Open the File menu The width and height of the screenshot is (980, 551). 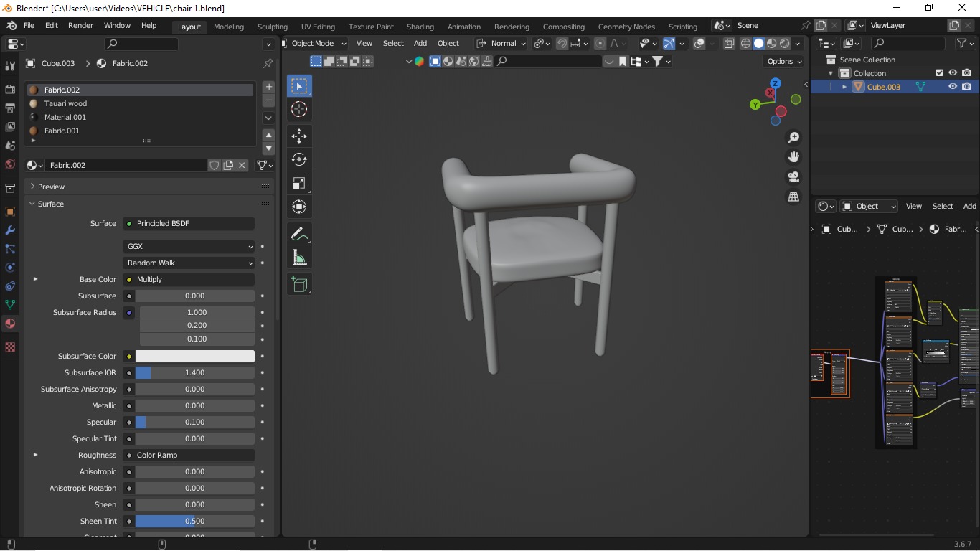coord(29,26)
